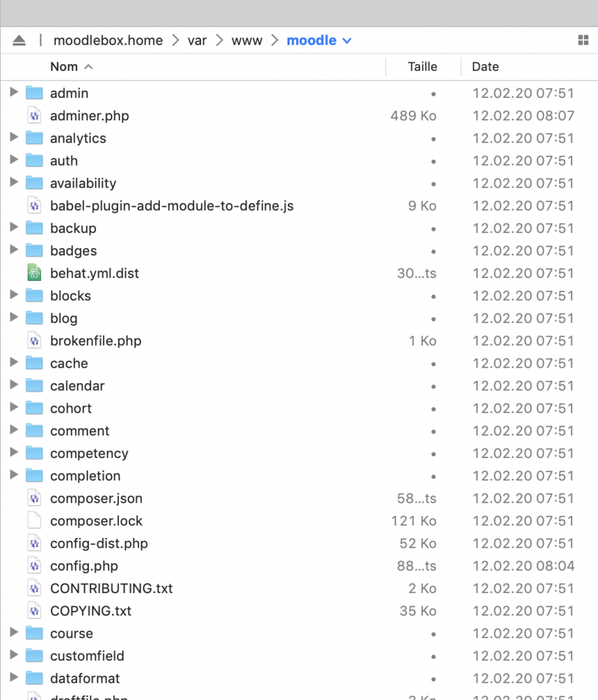Click the 9 Ko size of babel-plugin file
The width and height of the screenshot is (598, 700).
click(x=422, y=205)
